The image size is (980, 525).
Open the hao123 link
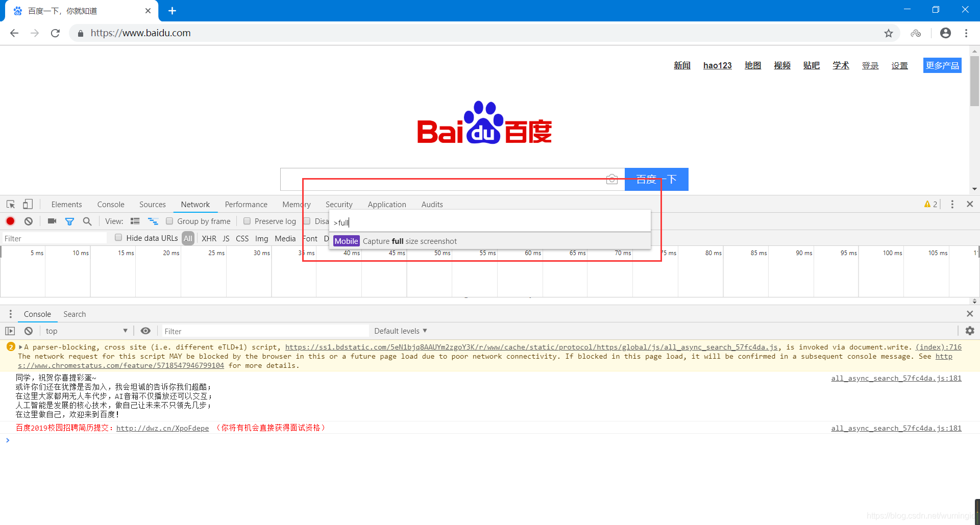[x=717, y=65]
